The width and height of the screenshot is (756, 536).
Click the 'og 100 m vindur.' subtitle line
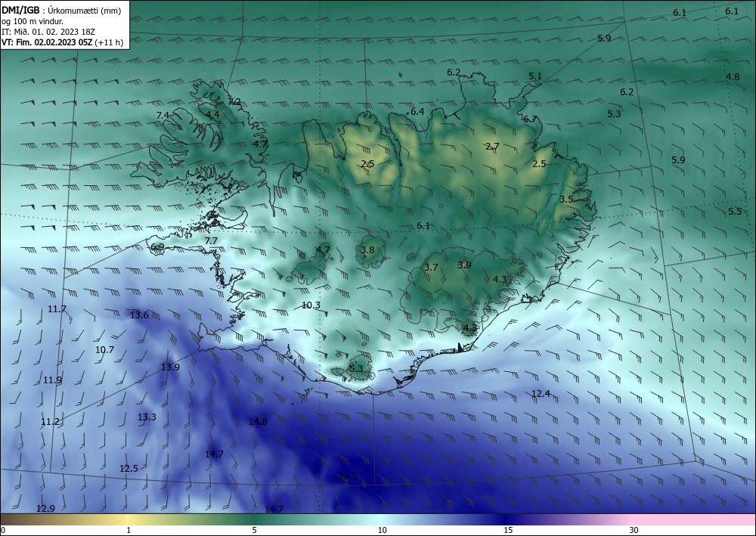[x=33, y=21]
